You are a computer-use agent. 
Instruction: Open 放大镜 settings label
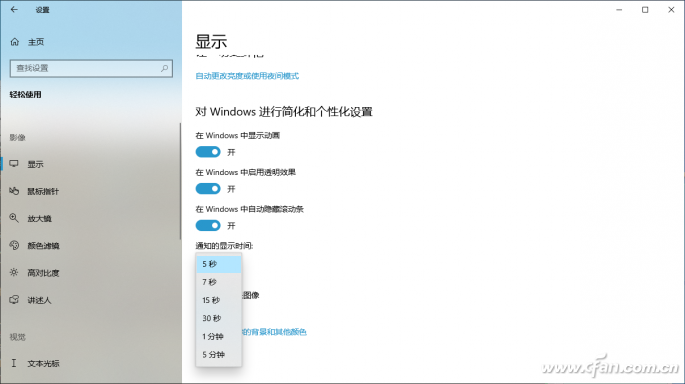[39, 218]
